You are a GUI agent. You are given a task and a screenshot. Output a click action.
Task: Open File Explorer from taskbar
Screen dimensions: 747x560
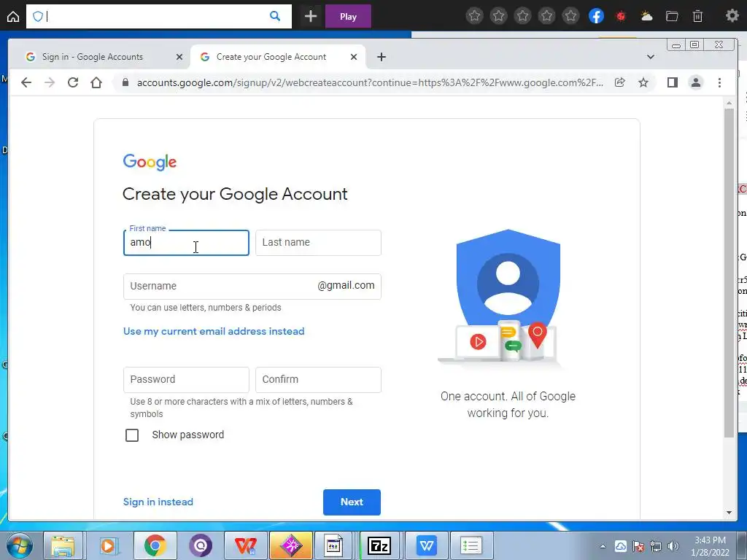click(63, 545)
